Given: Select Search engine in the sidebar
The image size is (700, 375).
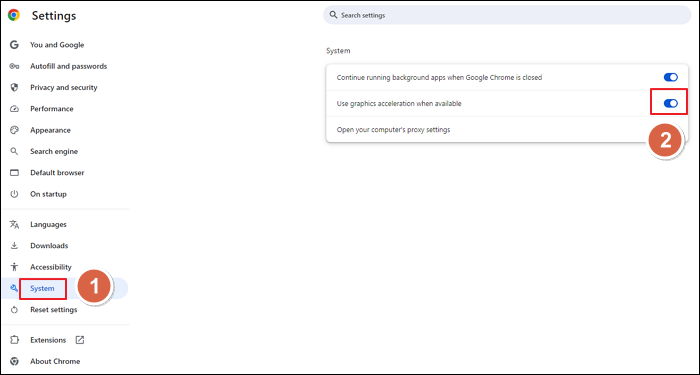Looking at the screenshot, I should point(54,151).
